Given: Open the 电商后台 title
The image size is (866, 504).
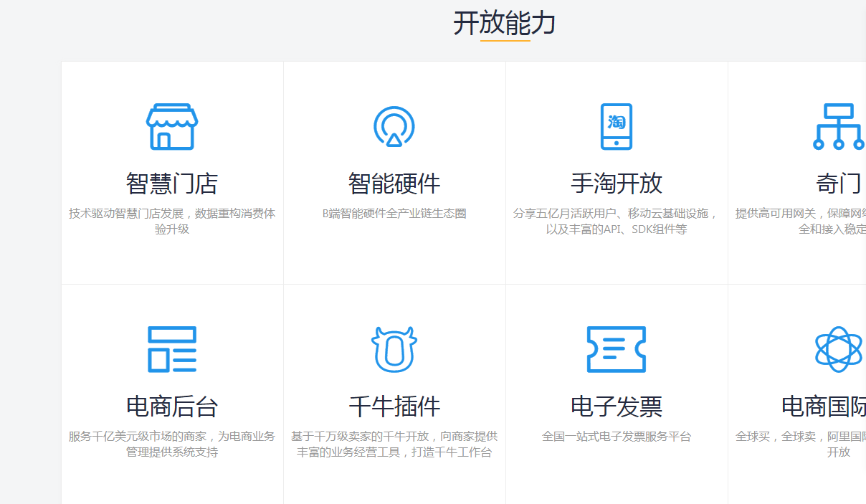Looking at the screenshot, I should pyautogui.click(x=172, y=406).
